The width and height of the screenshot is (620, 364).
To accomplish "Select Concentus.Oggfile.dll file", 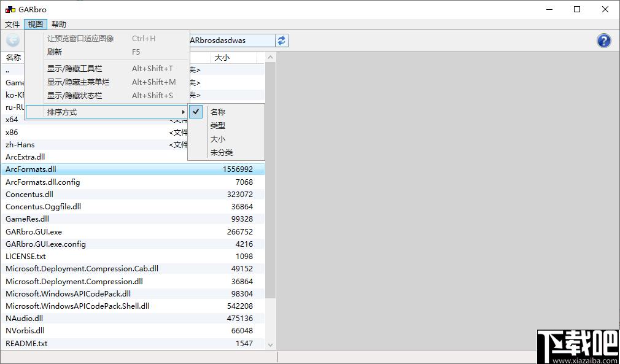I will tap(133, 206).
